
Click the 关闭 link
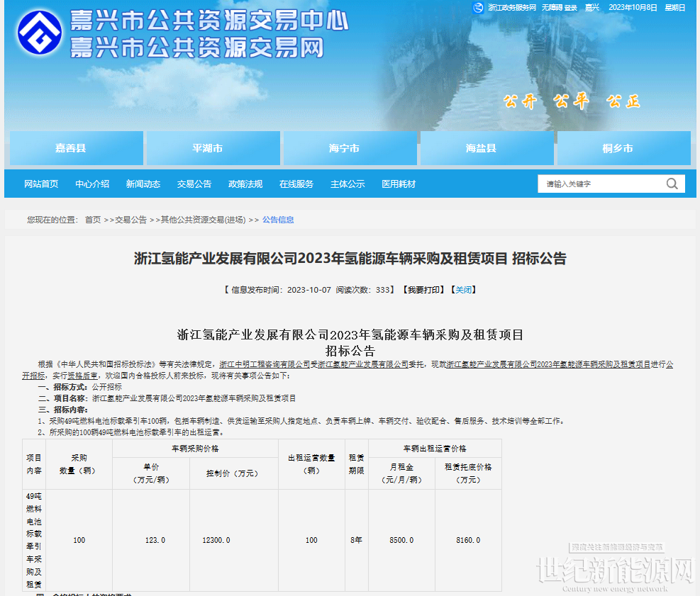(463, 290)
